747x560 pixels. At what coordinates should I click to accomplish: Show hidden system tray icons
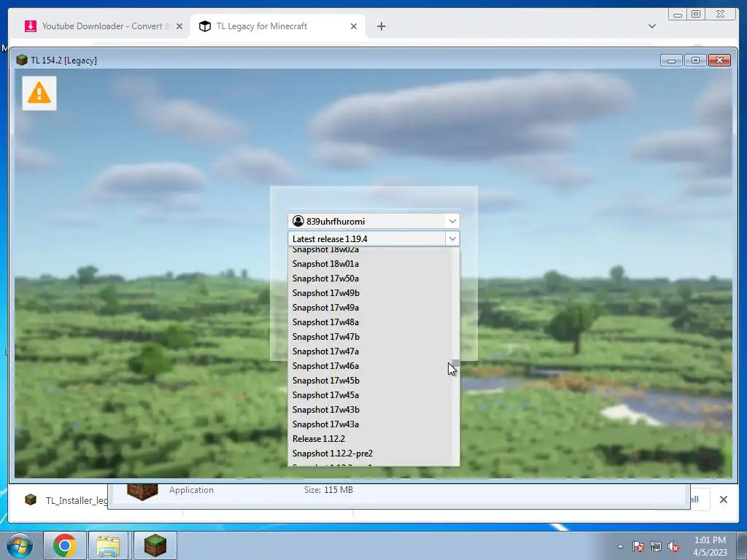(x=620, y=546)
